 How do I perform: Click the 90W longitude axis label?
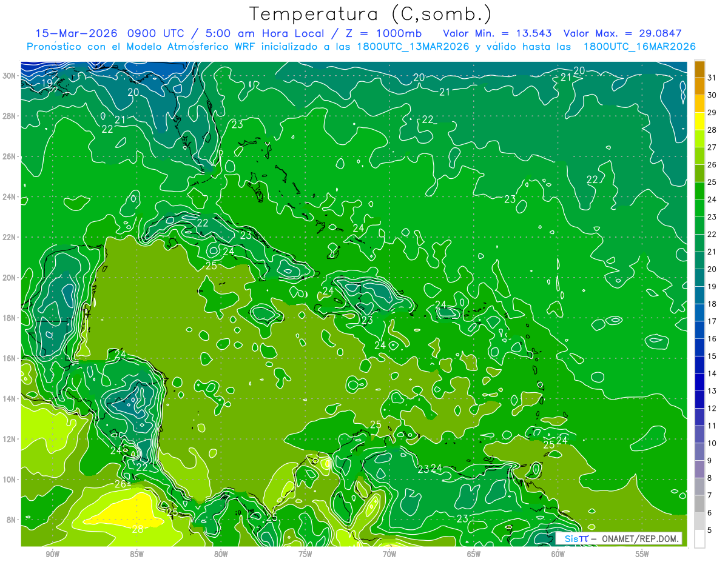click(52, 554)
